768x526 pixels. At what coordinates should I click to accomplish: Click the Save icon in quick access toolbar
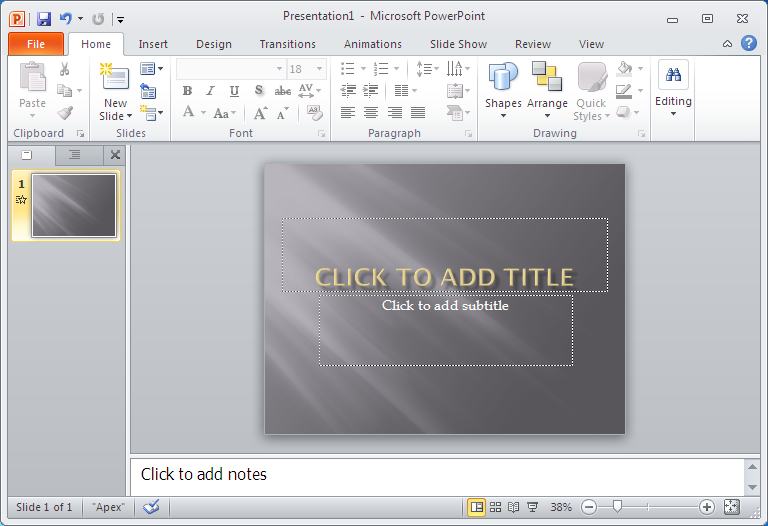pyautogui.click(x=43, y=18)
